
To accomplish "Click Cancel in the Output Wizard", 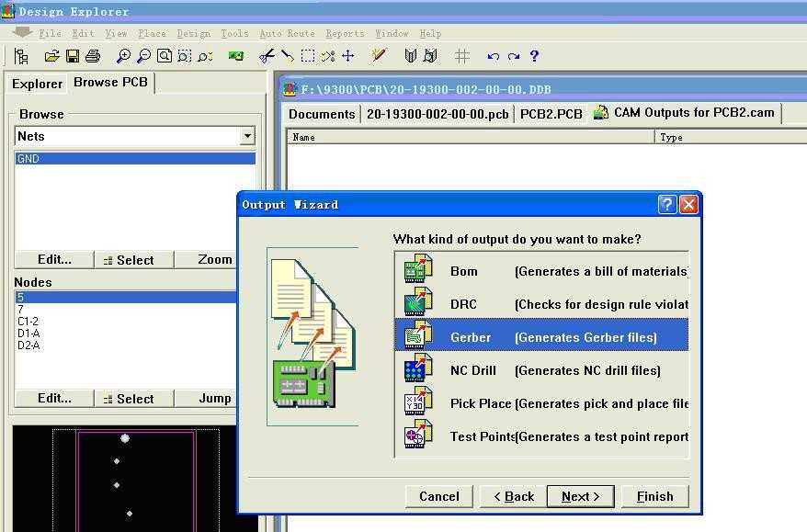I will tap(439, 496).
